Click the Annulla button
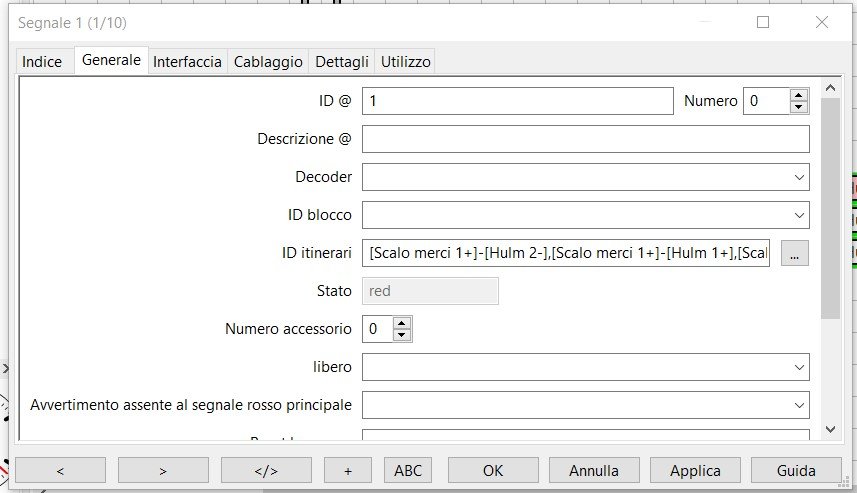Image resolution: width=857 pixels, height=493 pixels. click(594, 470)
